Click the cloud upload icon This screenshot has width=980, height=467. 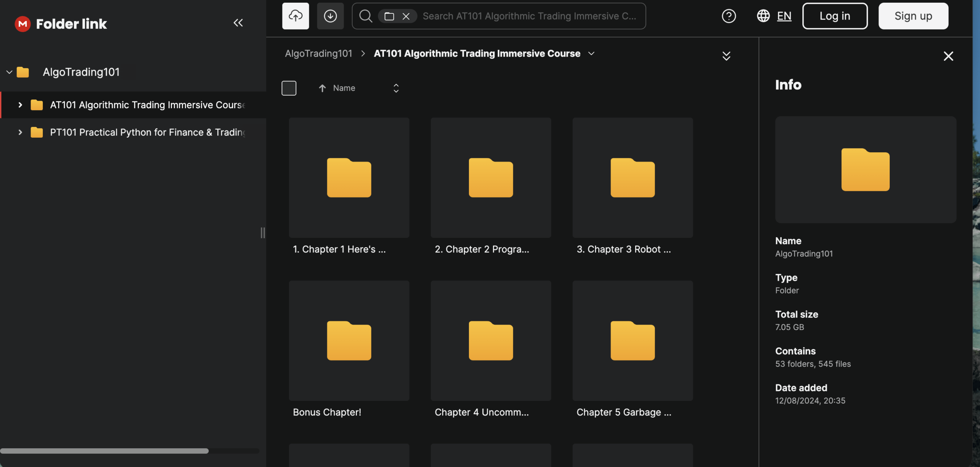296,16
